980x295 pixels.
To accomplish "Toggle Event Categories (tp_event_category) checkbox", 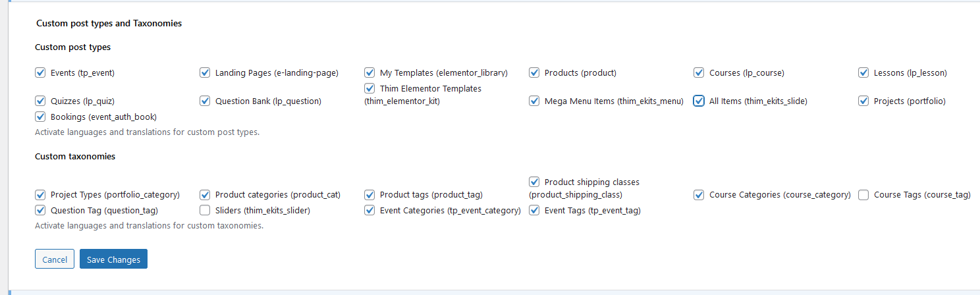I will pos(369,211).
